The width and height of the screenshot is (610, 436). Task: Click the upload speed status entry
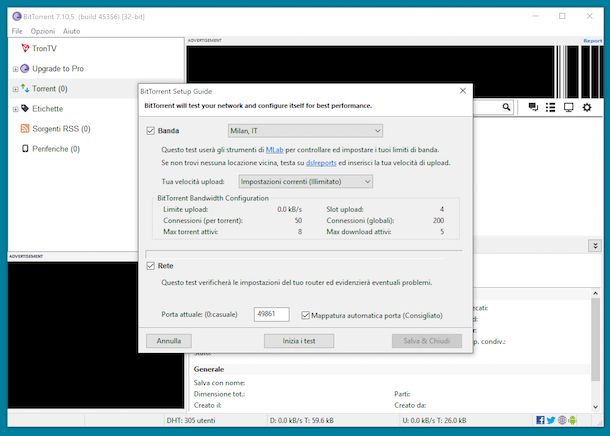pos(435,421)
